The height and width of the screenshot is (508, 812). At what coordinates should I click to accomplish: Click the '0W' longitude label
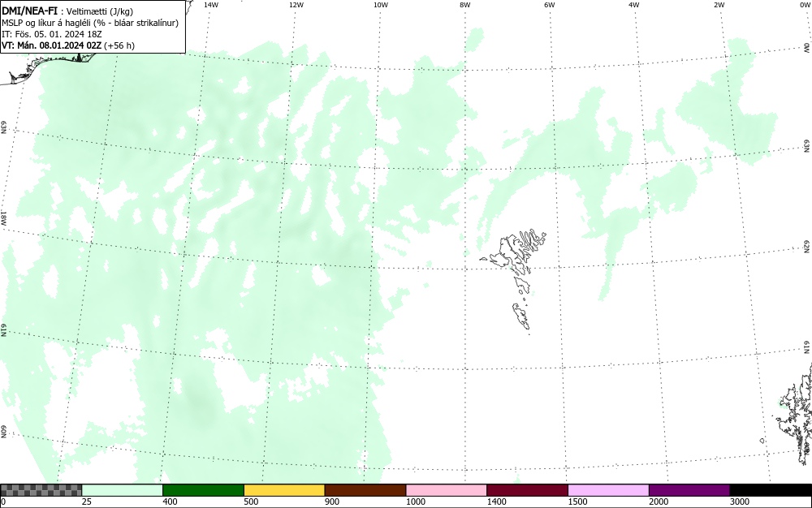804,5
